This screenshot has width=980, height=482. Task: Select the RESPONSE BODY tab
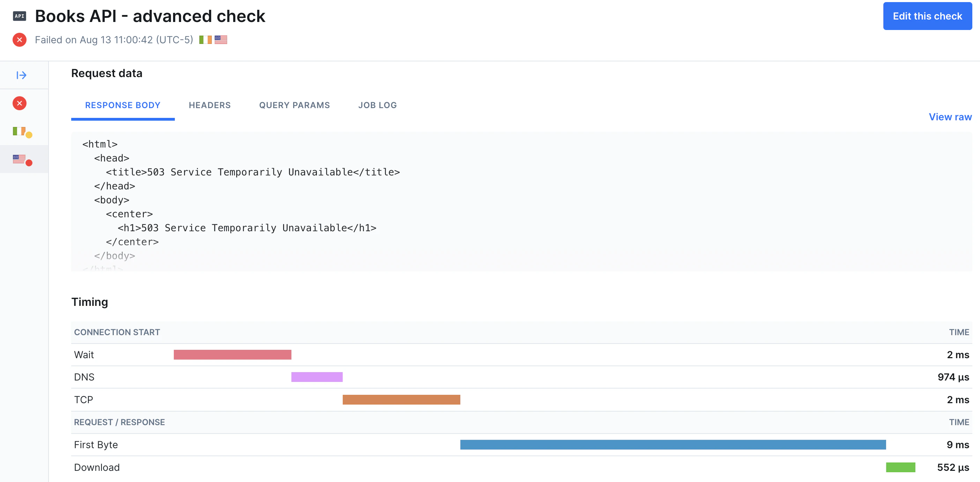tap(122, 105)
